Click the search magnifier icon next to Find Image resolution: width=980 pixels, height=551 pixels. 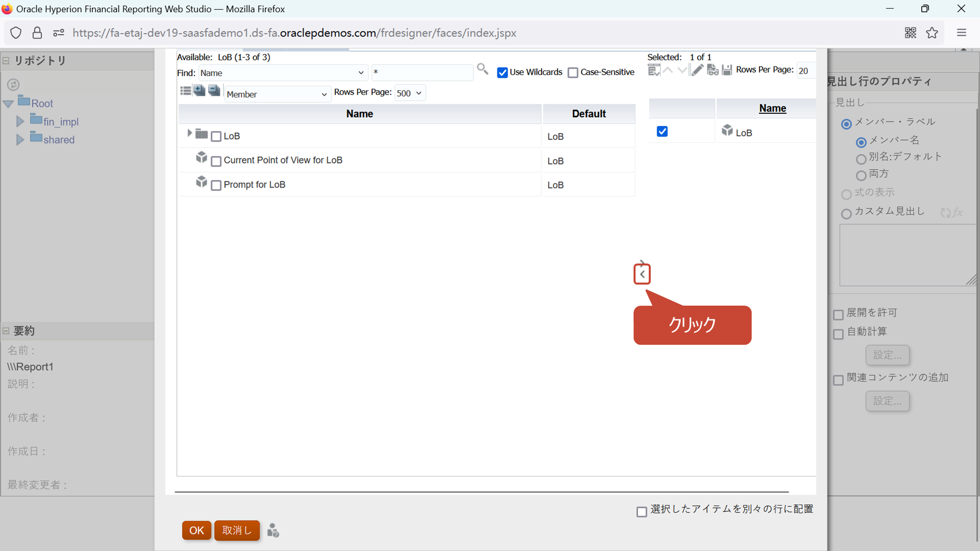click(x=483, y=69)
